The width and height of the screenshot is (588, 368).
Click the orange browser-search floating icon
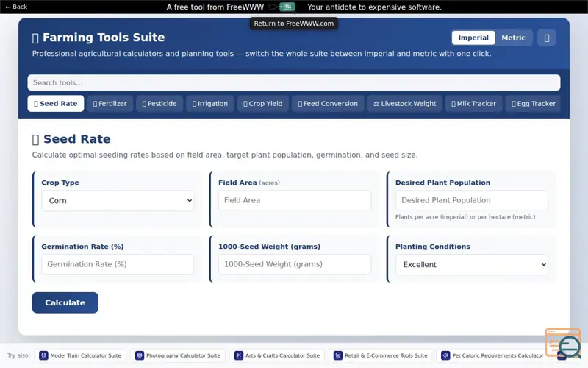tap(563, 343)
